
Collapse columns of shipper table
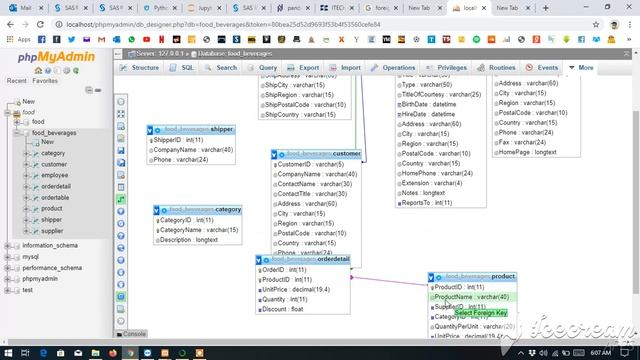150,130
